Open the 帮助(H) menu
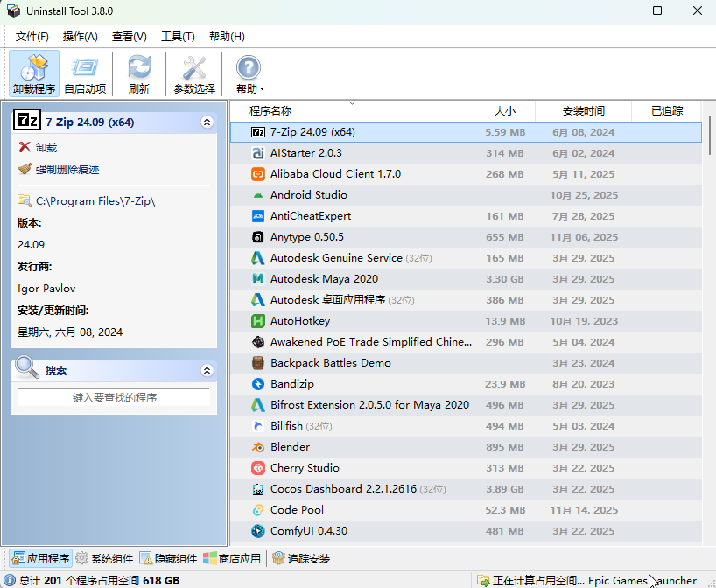 [227, 37]
